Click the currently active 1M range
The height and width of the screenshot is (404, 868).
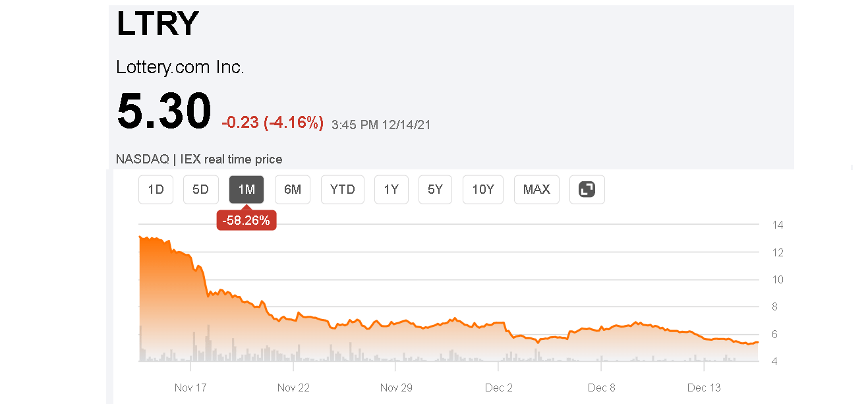246,189
